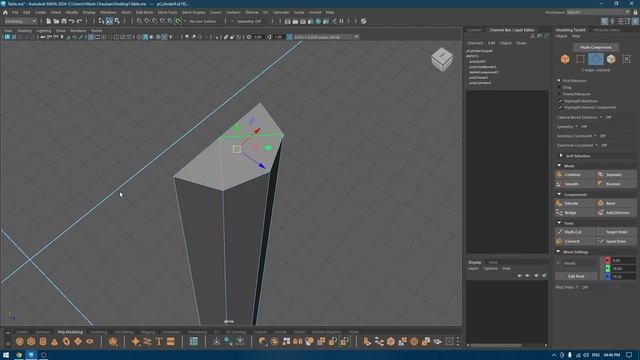Screen dimensions: 640x360
Task: Select UV selection mode icon
Action: [627, 59]
